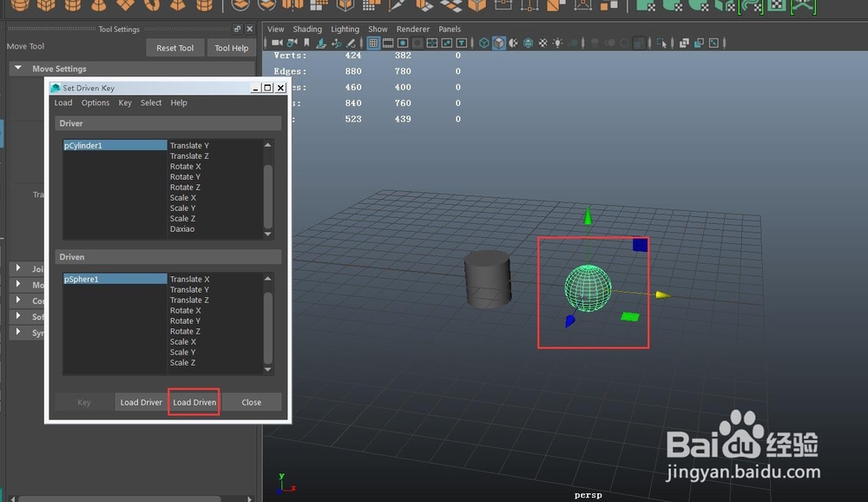Switch viewport to Wireframe shading icon
Image resolution: width=868 pixels, height=502 pixels.
tap(483, 43)
